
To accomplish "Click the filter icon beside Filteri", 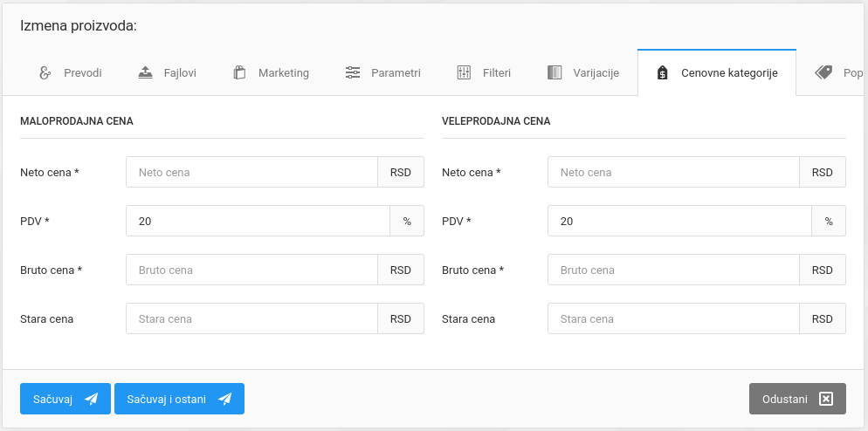I will pos(465,73).
